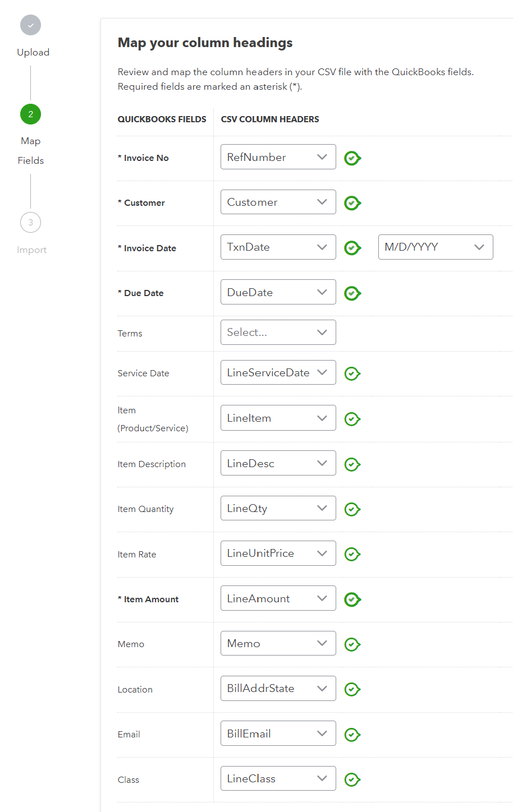Click the validation checkmark next to Customer dropdown

[352, 203]
